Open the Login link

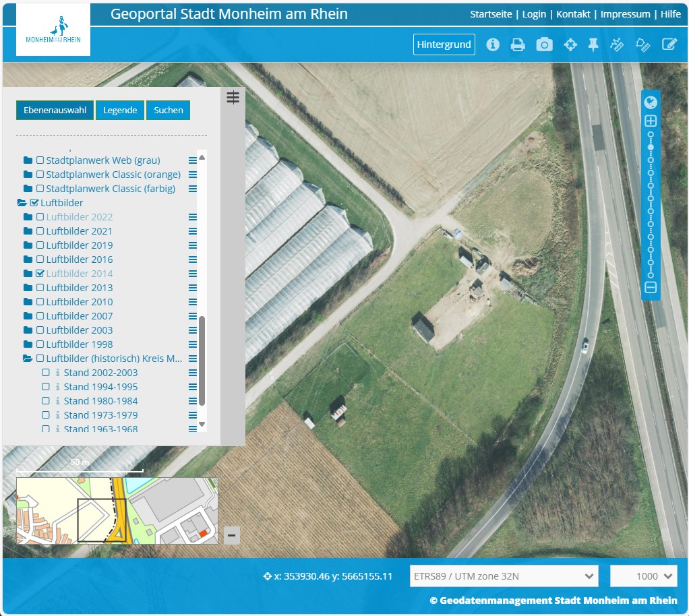534,14
